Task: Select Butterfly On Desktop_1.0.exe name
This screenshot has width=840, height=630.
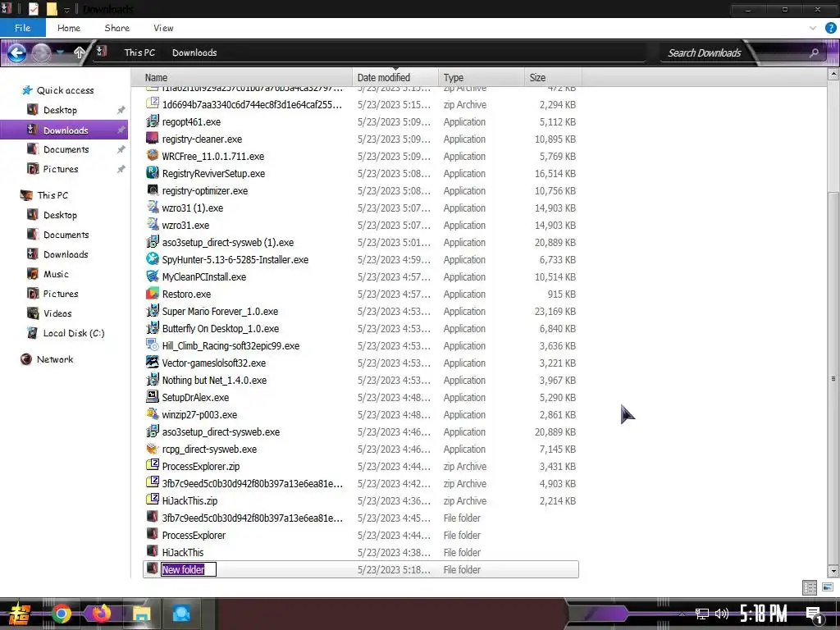Action: (x=220, y=328)
